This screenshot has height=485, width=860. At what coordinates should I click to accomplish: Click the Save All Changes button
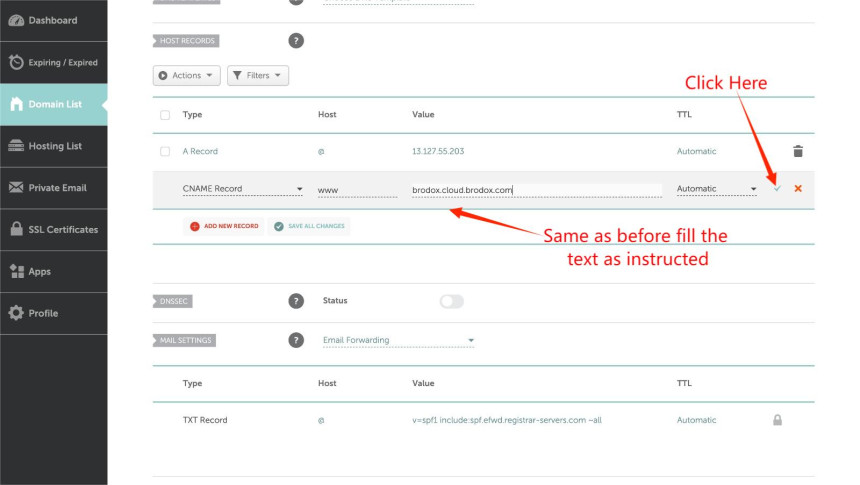309,226
